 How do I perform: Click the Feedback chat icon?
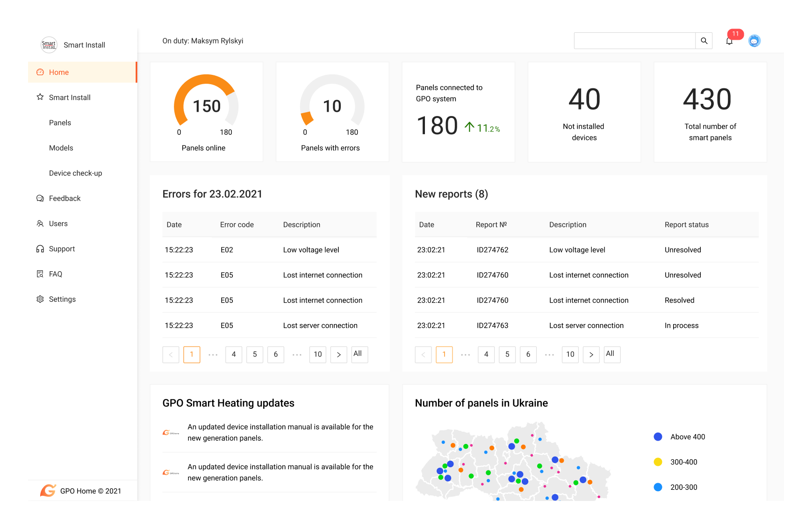40,198
